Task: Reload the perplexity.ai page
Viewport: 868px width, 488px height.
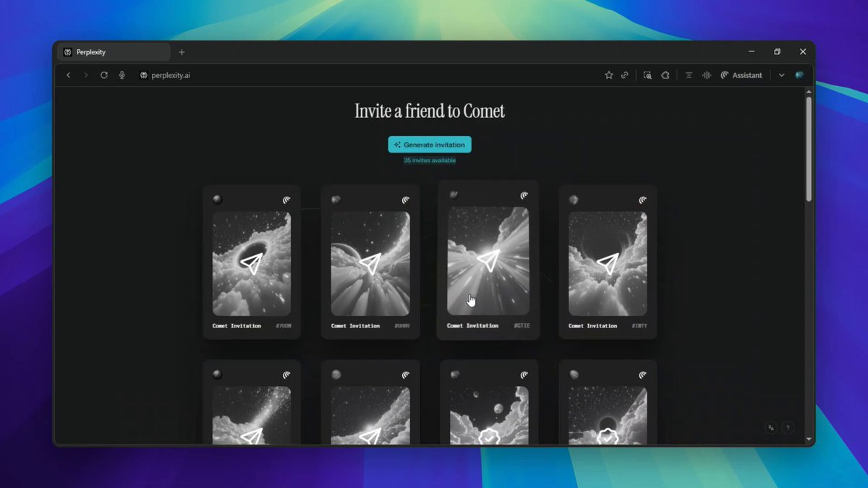Action: coord(104,75)
